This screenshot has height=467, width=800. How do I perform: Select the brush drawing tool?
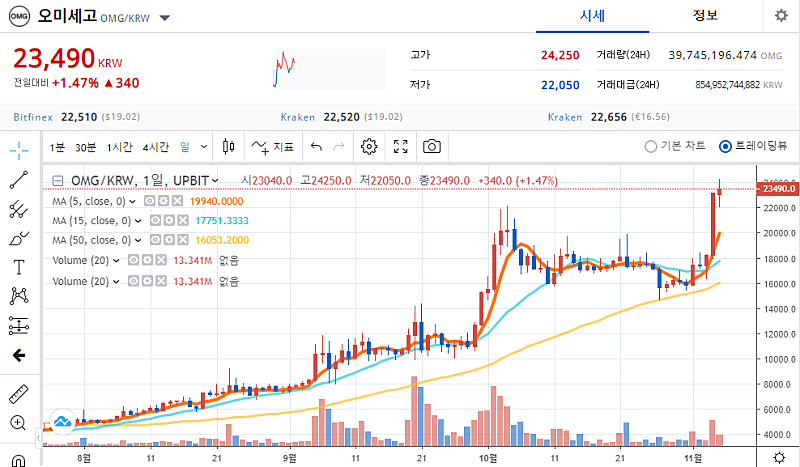tap(19, 238)
